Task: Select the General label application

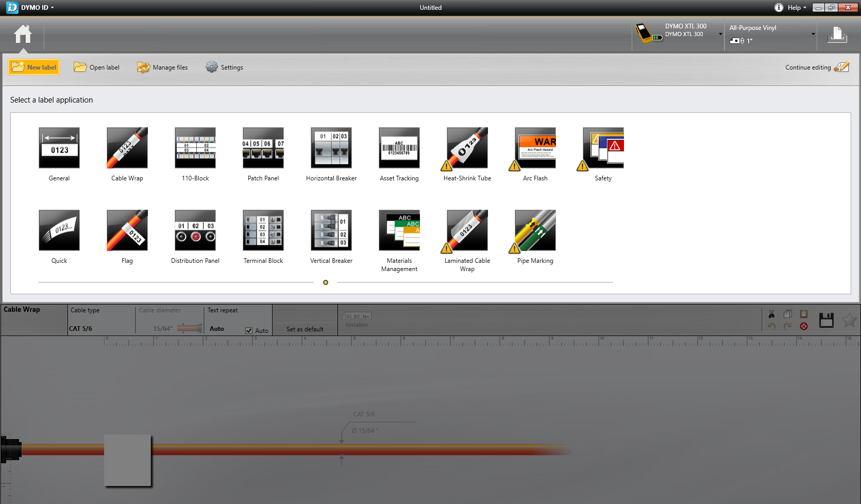Action: [x=59, y=148]
